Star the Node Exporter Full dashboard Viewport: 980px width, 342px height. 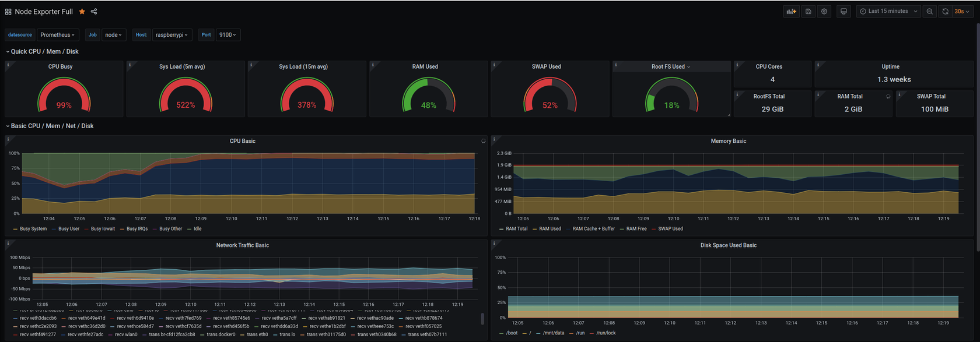tap(82, 12)
